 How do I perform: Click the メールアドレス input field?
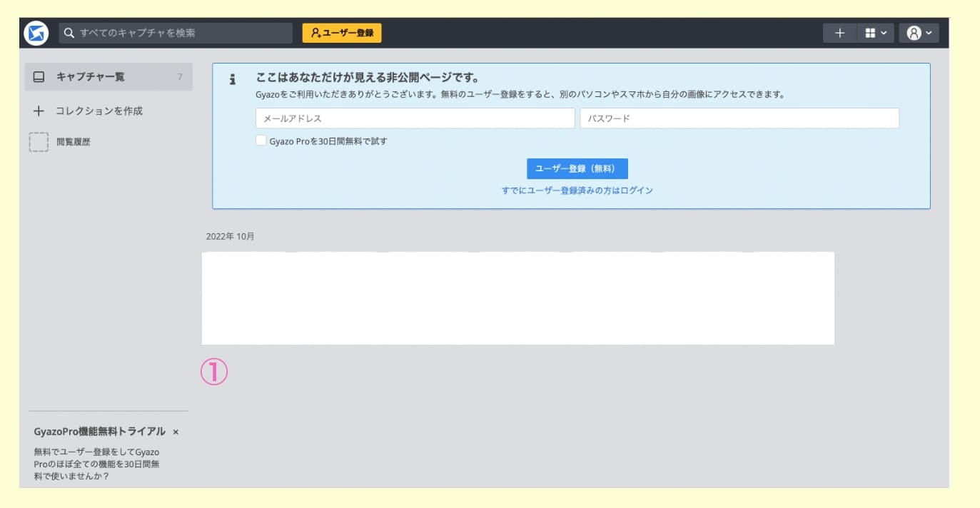point(415,118)
